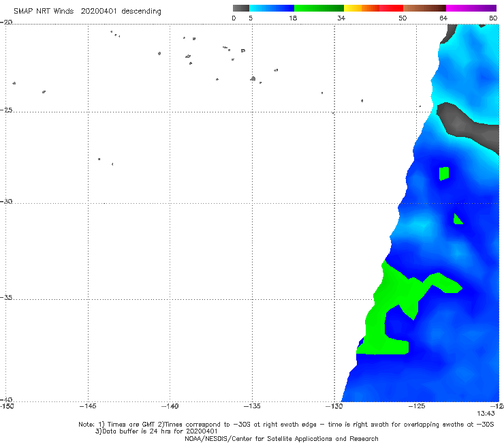Viewport: 504px width, 443px height.
Task: Click the latitude label '-25'
Action: coord(6,110)
